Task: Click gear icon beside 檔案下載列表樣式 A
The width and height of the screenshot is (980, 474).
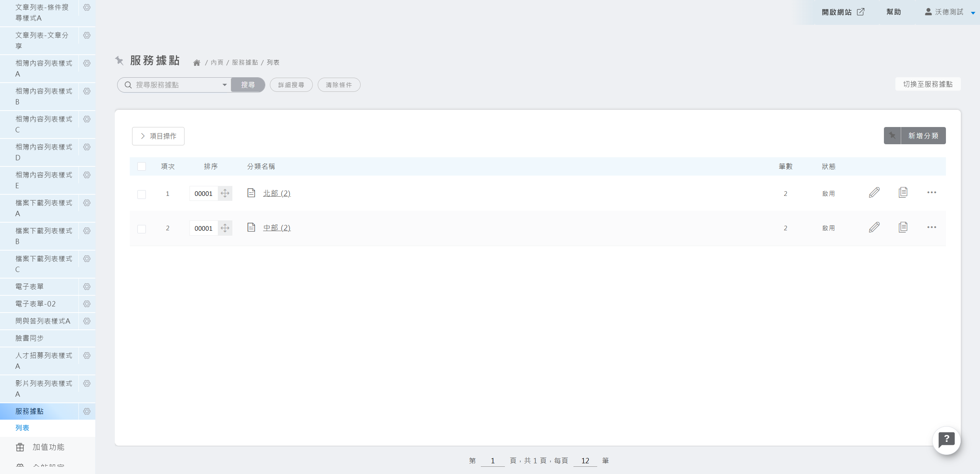Action: 87,203
